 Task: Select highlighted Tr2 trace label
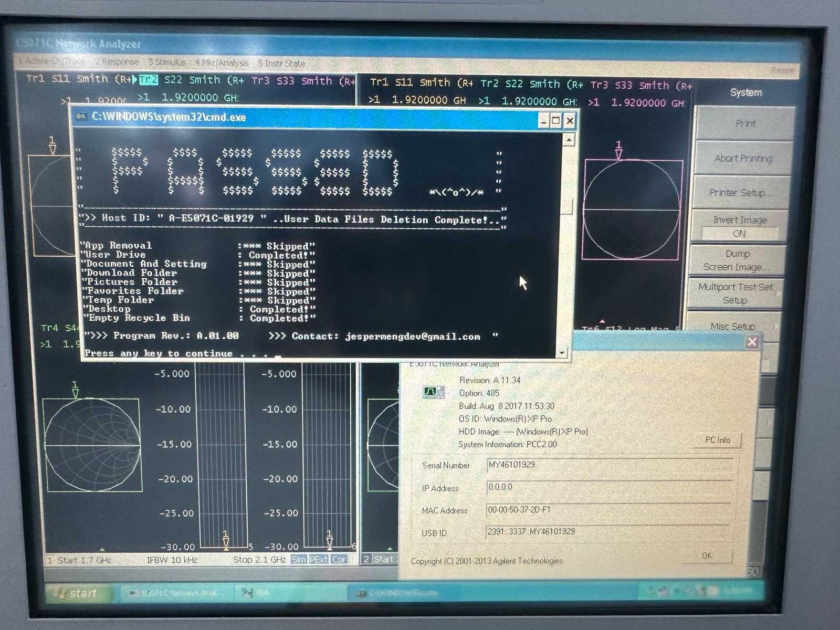(149, 80)
